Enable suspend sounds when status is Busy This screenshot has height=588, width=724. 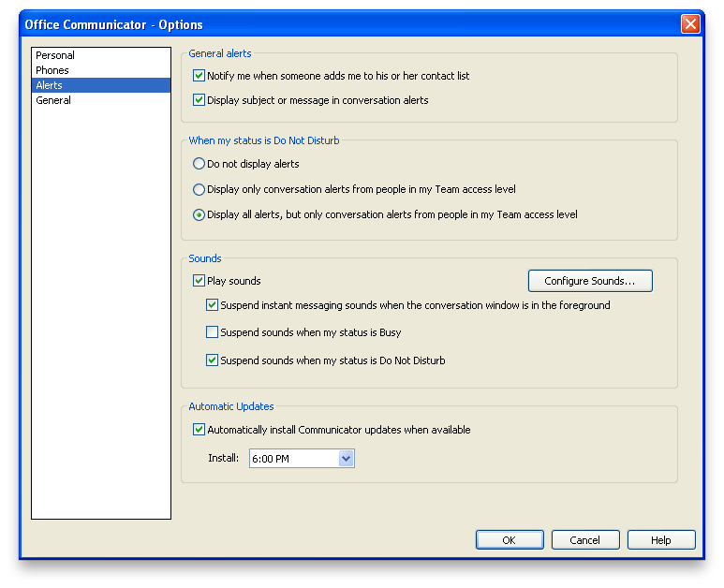[212, 332]
